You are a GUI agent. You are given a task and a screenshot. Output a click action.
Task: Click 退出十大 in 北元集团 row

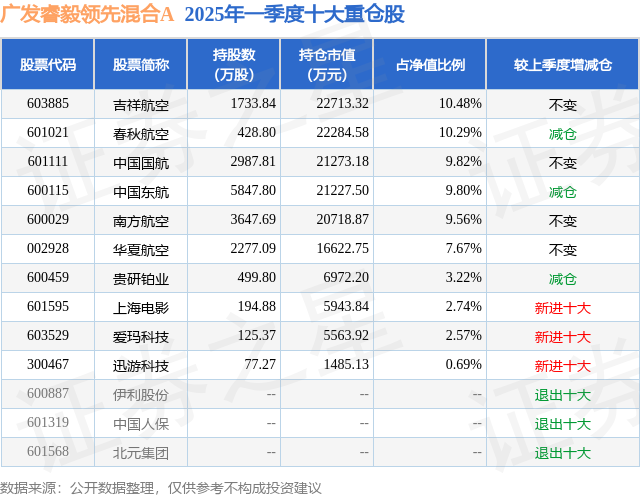tap(563, 453)
